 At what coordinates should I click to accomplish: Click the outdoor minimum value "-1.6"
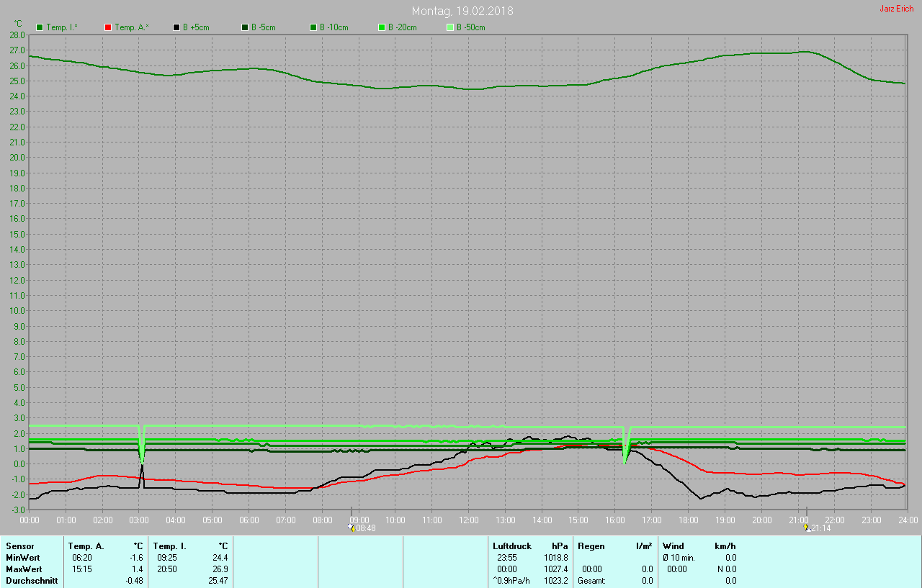(x=136, y=558)
